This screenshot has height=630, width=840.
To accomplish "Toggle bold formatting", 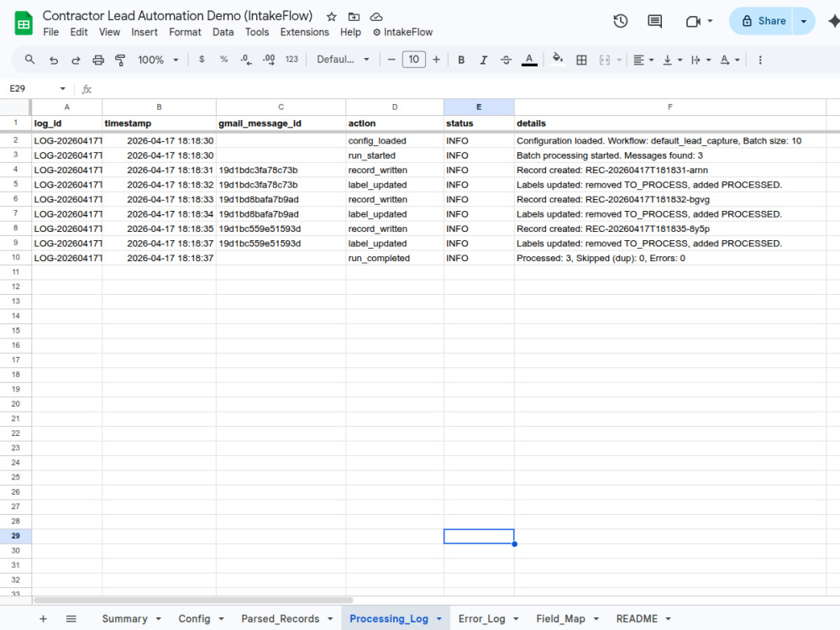I will click(x=460, y=60).
